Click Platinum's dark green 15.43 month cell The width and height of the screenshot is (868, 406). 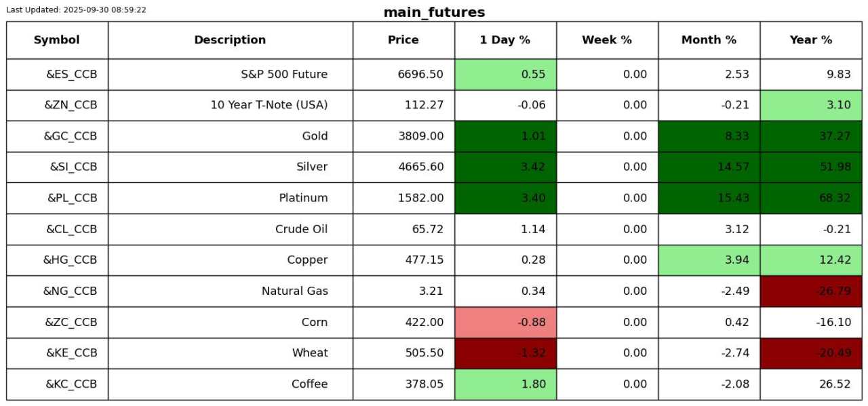click(x=709, y=198)
